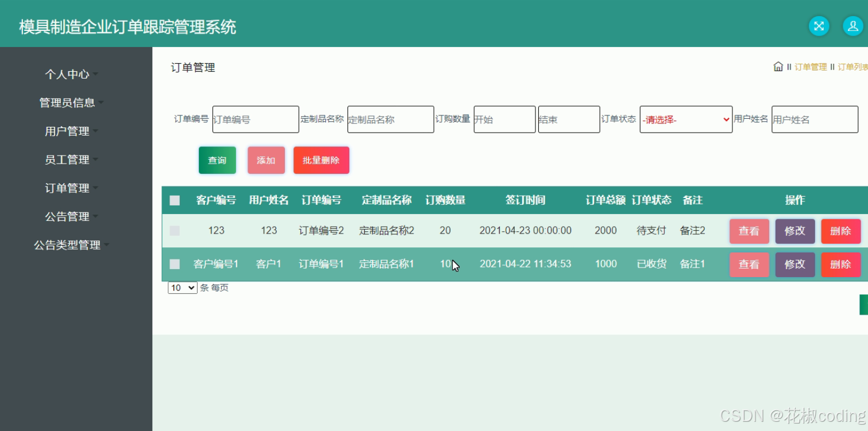Check the row checkbox for 订单编号2

coord(175,231)
